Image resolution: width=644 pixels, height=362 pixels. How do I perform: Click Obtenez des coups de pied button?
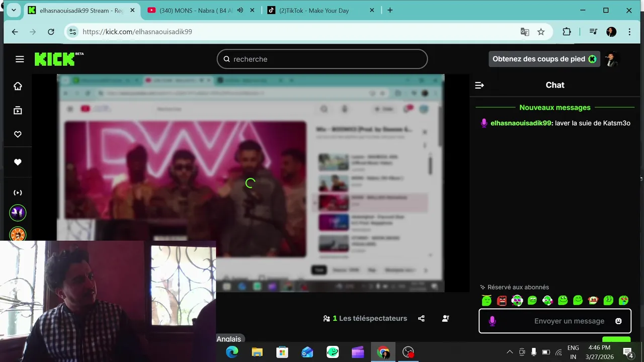[x=544, y=59]
